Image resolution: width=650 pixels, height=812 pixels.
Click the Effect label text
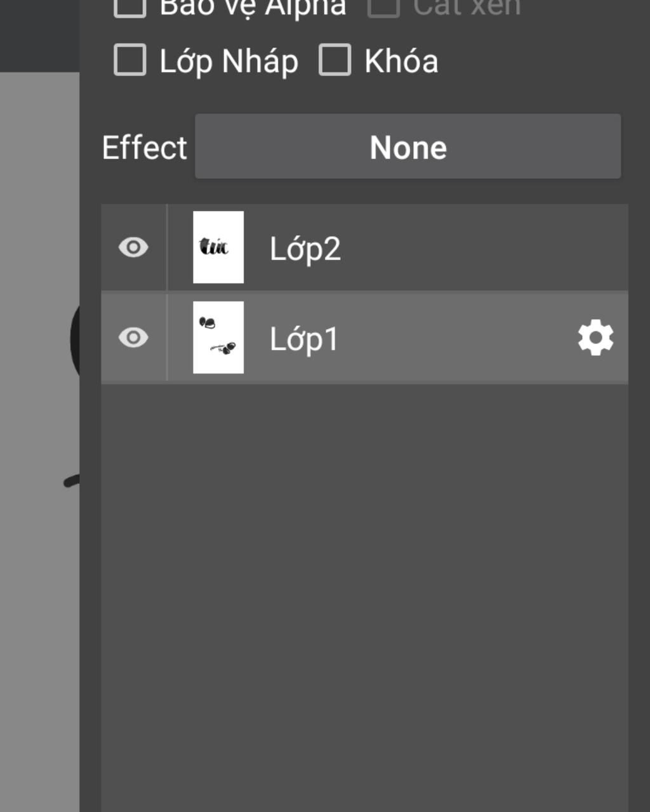(x=145, y=148)
